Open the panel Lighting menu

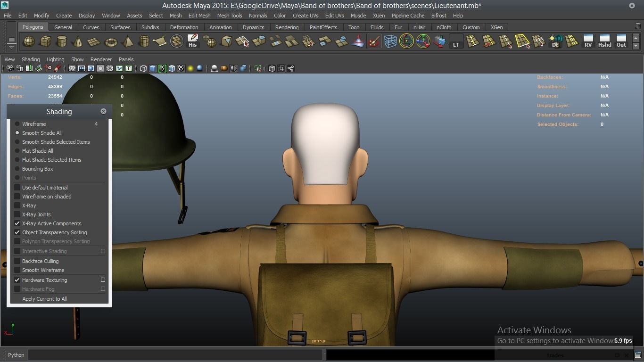[x=55, y=59]
